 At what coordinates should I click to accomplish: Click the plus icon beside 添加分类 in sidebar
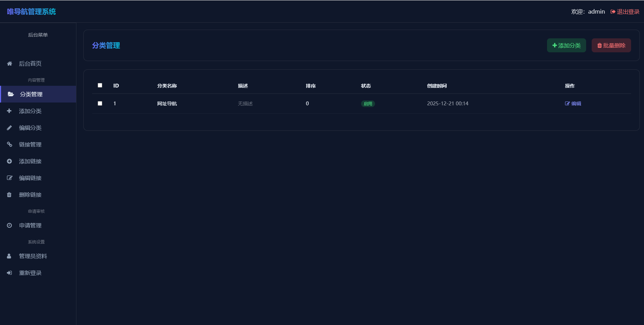click(x=9, y=111)
